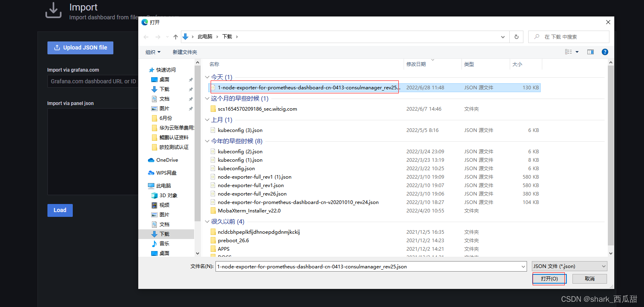Click the 取消 button
644x307 pixels.
(x=590, y=278)
